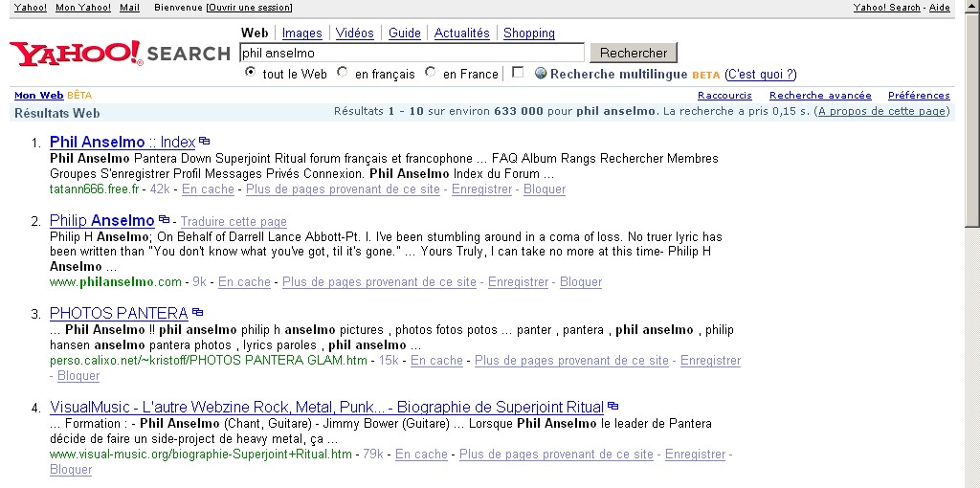The height and width of the screenshot is (488, 980).
Task: Open the Préférences link
Action: tap(919, 95)
